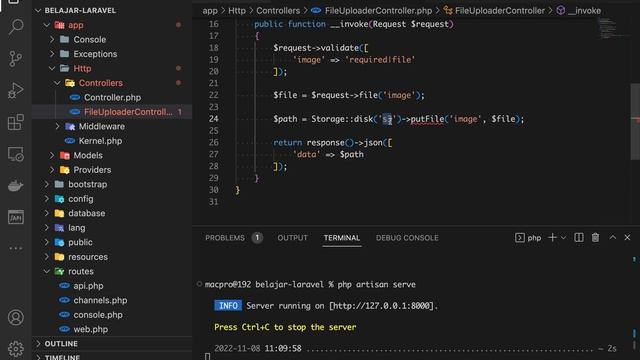This screenshot has height=360, width=640.
Task: Open Controller.php file
Action: coord(112,98)
